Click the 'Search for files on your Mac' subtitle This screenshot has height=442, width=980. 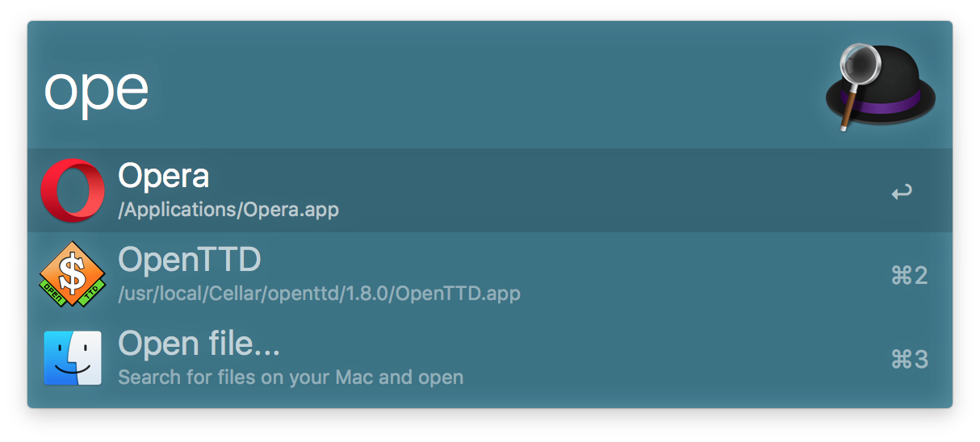[291, 377]
